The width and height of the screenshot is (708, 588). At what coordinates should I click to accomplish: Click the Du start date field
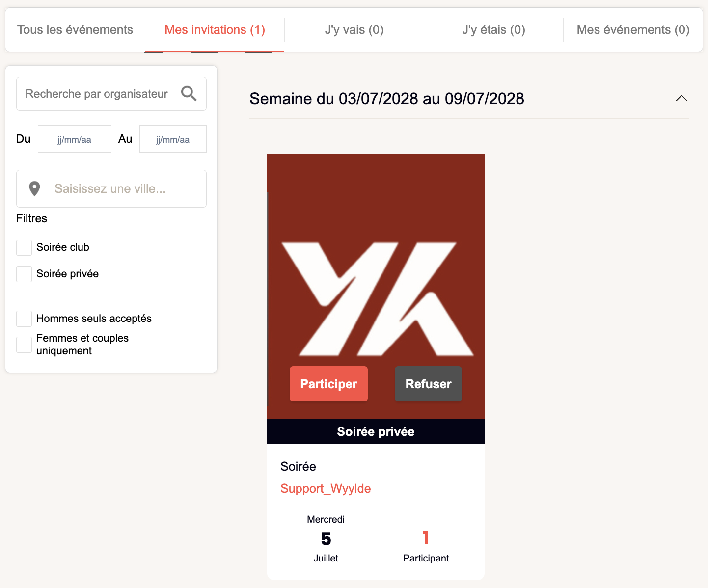[75, 139]
